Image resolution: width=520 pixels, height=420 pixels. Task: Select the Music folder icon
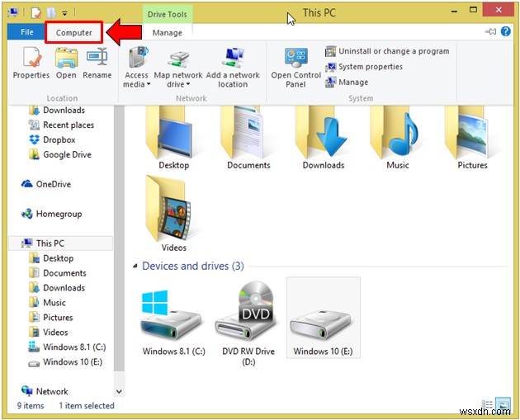tap(398, 138)
